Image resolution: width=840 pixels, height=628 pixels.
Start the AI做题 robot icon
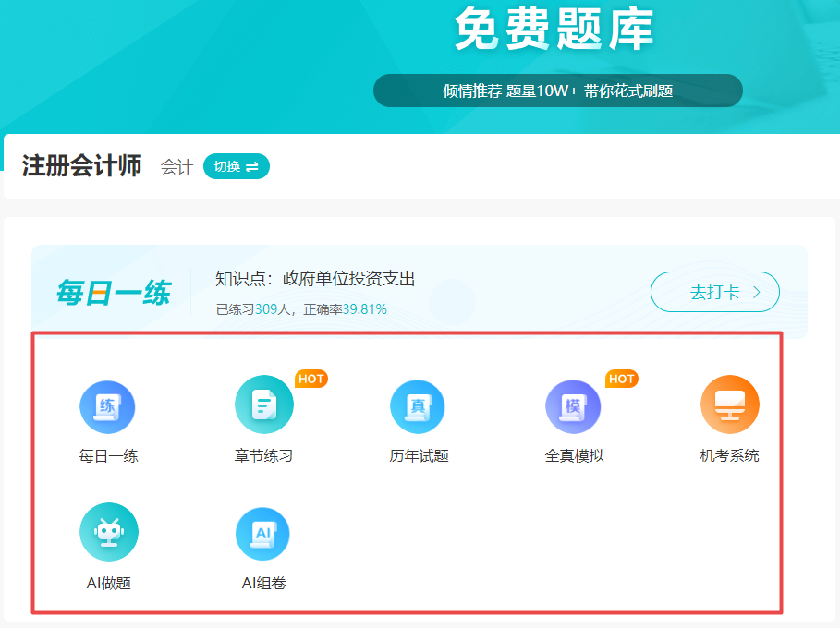click(109, 531)
